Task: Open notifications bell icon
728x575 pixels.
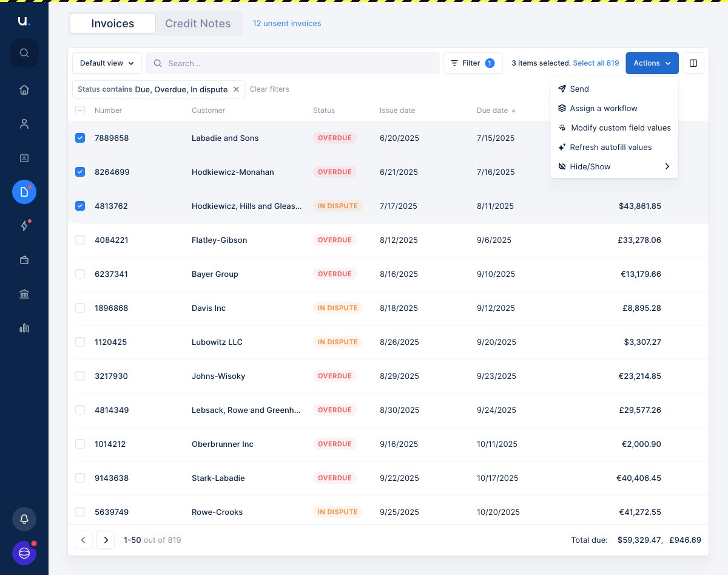Action: (x=24, y=519)
